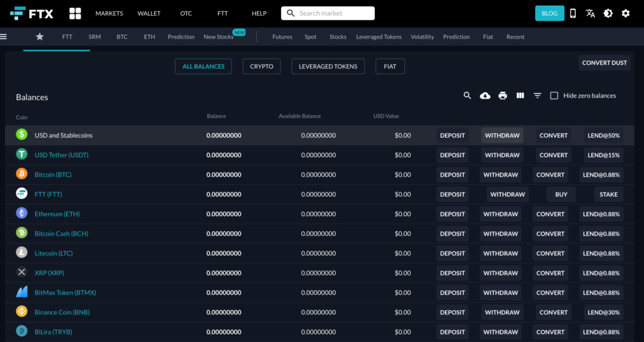Click DEPOSIT for Litecoin (LTC)
Screen dimensions: 644x342
click(x=452, y=253)
